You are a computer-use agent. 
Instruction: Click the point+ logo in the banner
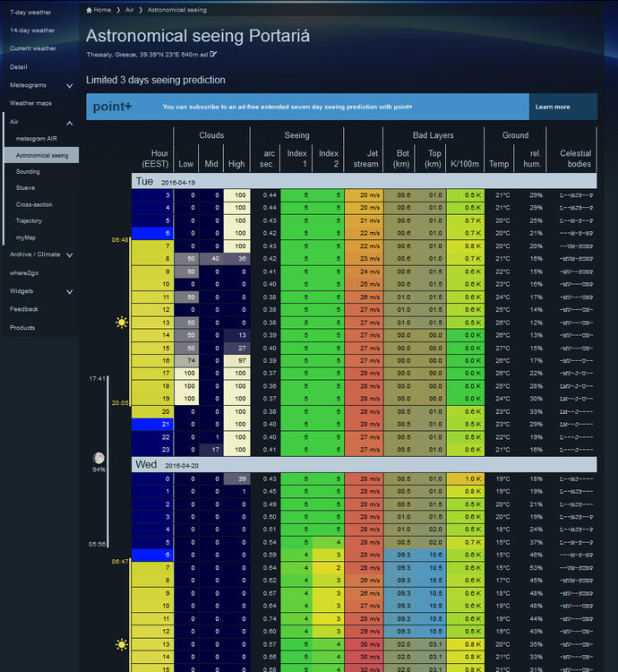coord(112,107)
